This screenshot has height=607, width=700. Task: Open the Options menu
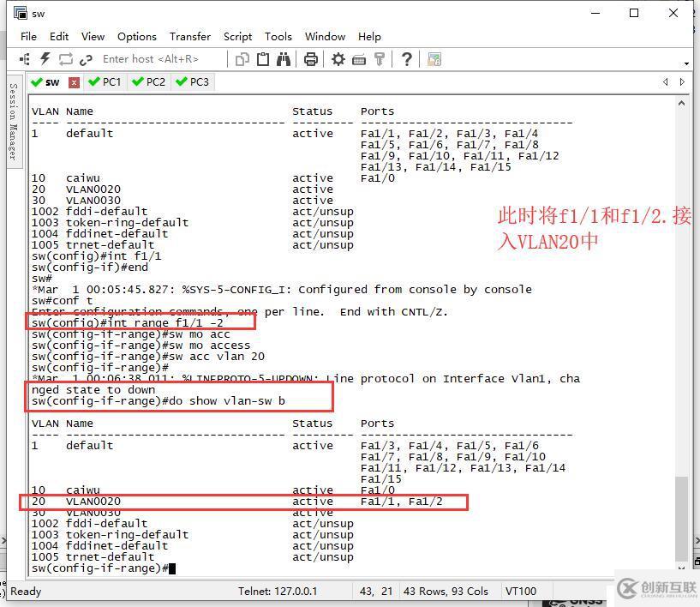[137, 37]
